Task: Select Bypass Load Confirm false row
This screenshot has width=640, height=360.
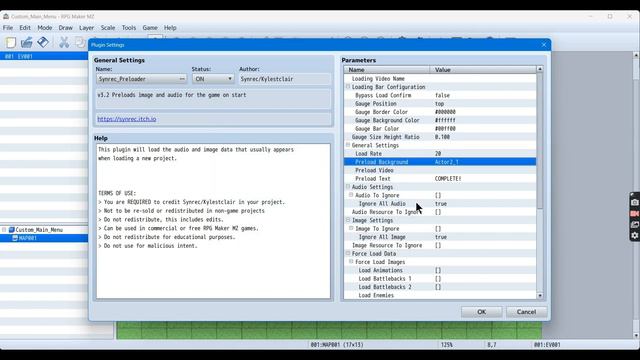Action: 440,95
